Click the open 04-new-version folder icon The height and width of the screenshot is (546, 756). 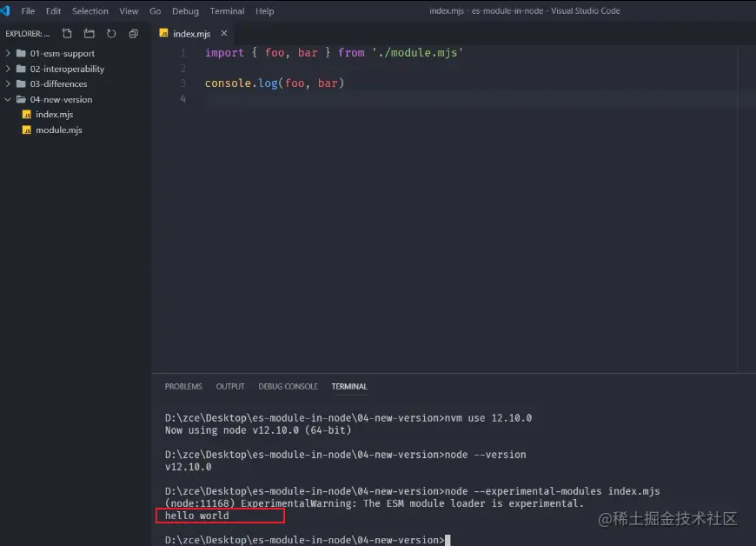point(21,99)
